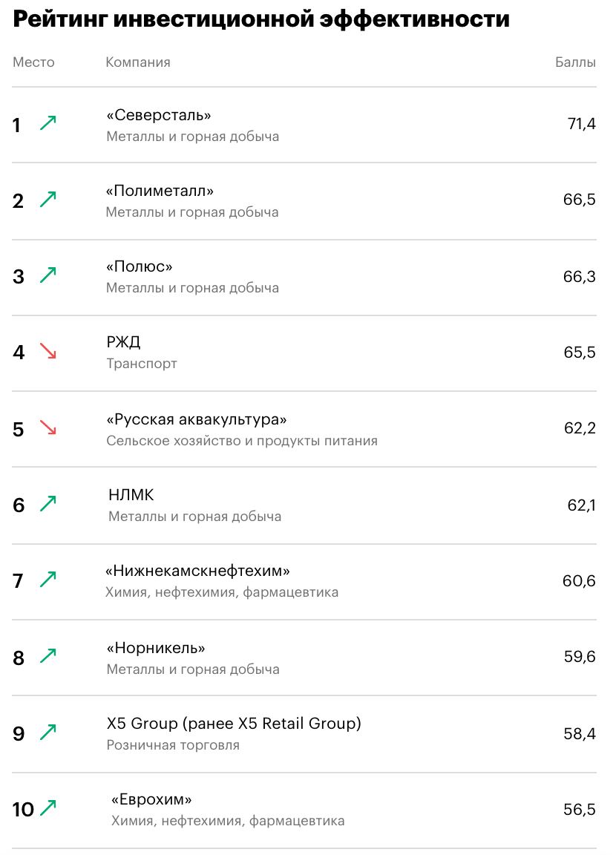Click the red falling arrow for «Русская аквакультура»
Screen dimensions: 616x855
pos(48,427)
